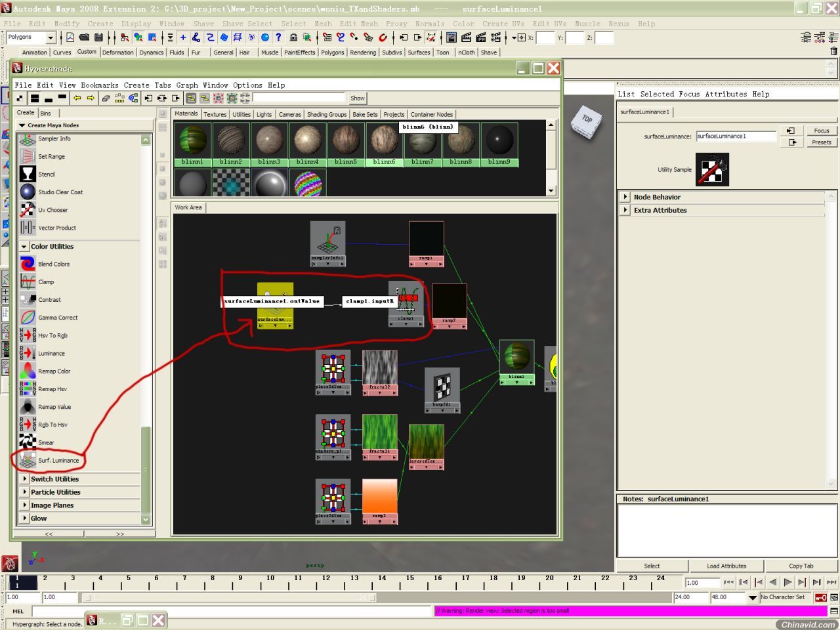
Task: Open Attribute Editor Selected menu
Action: [x=657, y=94]
